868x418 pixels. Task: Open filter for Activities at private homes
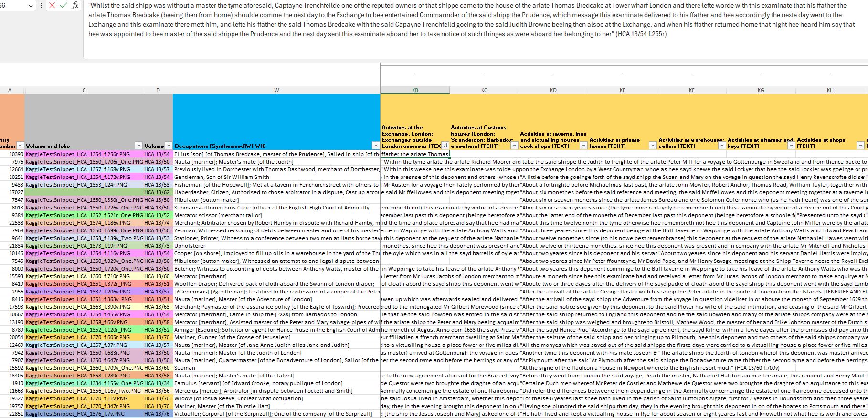(653, 146)
